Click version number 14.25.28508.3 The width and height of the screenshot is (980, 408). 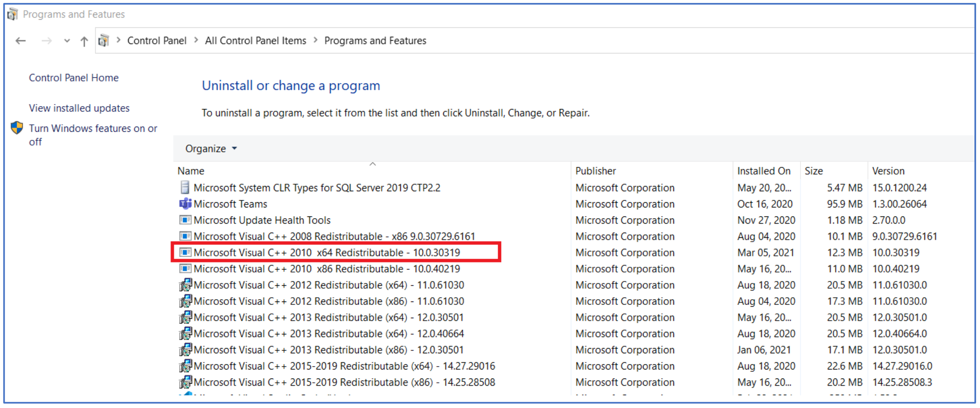902,383
